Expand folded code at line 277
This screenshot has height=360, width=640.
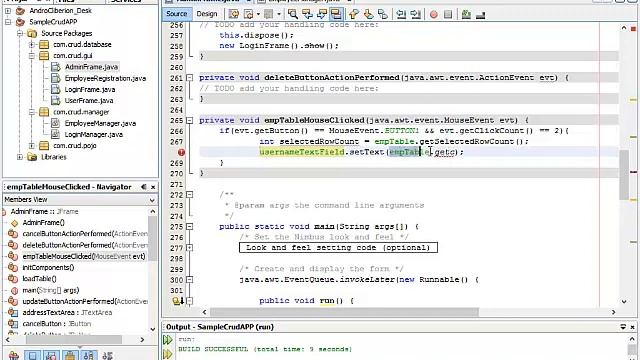click(x=189, y=248)
